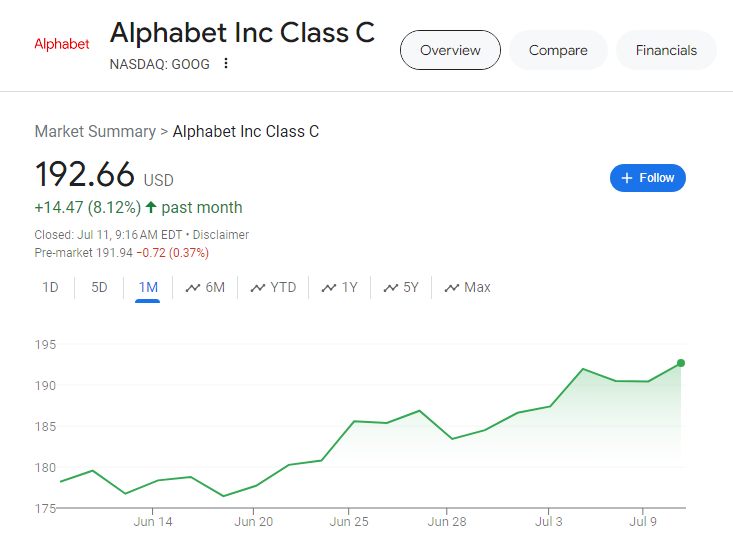Click the green endpoint dot on the chart

click(681, 363)
